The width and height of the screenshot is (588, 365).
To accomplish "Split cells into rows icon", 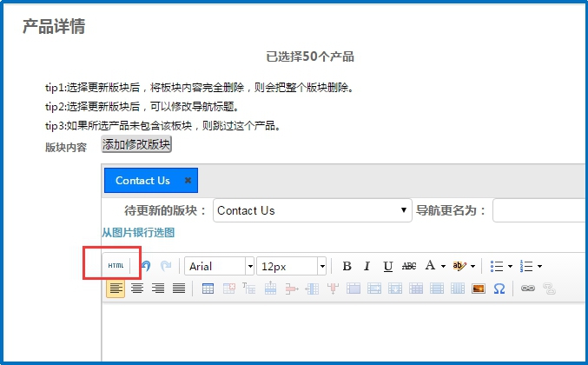I will coord(437,289).
